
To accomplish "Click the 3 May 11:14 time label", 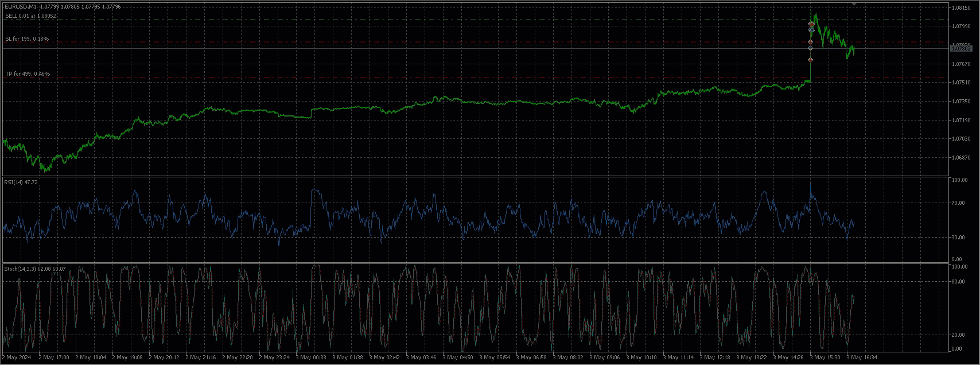I will (x=678, y=358).
